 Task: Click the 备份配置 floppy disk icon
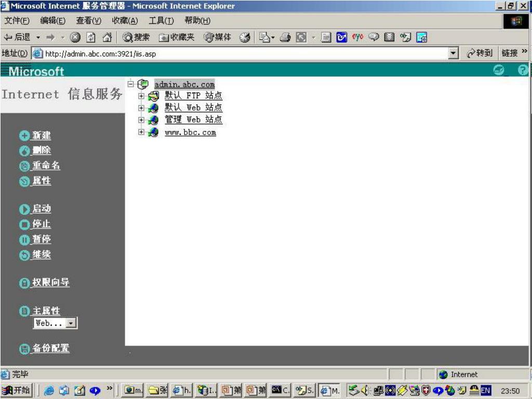pyautogui.click(x=24, y=349)
